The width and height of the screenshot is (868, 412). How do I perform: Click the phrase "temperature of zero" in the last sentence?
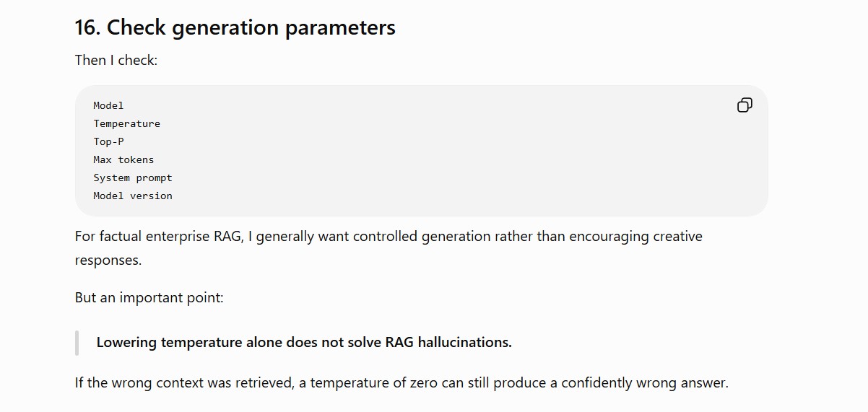[x=375, y=382]
